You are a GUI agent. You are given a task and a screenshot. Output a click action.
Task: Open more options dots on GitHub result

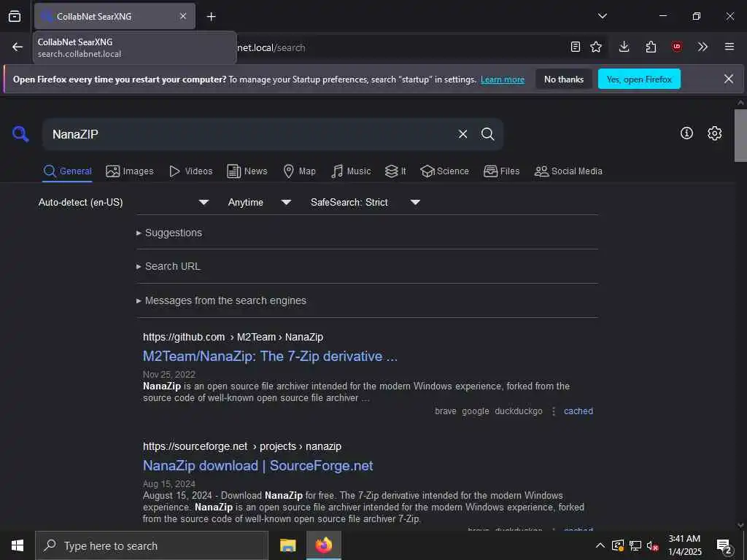[554, 411]
